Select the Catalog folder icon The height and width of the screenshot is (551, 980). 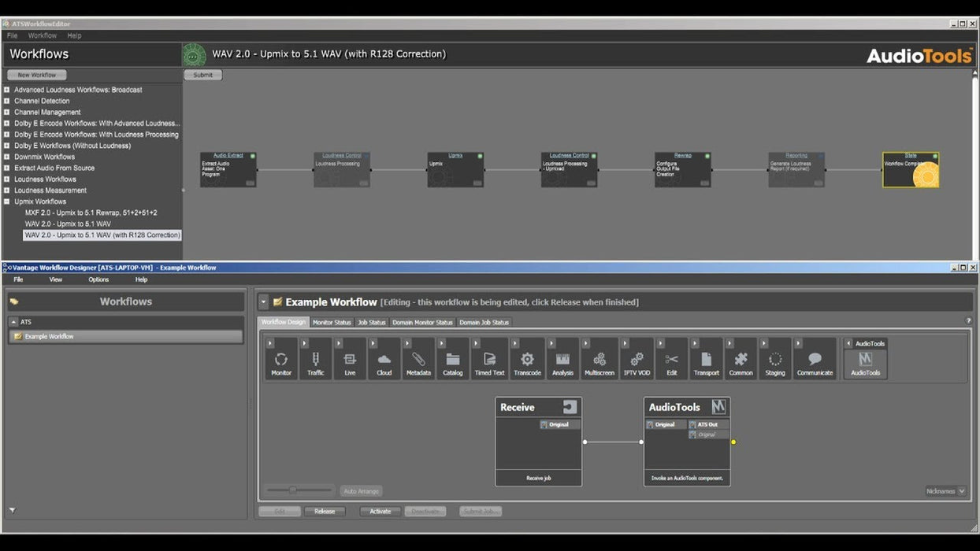click(453, 361)
